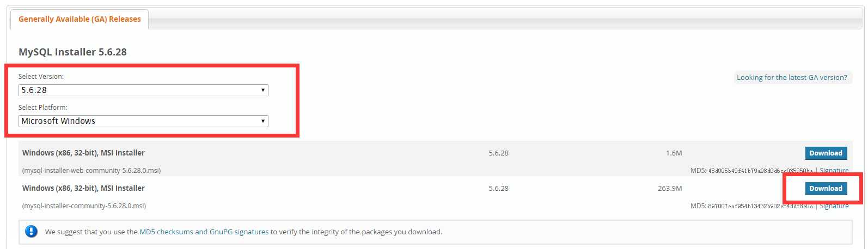This screenshot has width=868, height=249.
Task: Open Signature link for the web-community installer
Action: [x=834, y=170]
